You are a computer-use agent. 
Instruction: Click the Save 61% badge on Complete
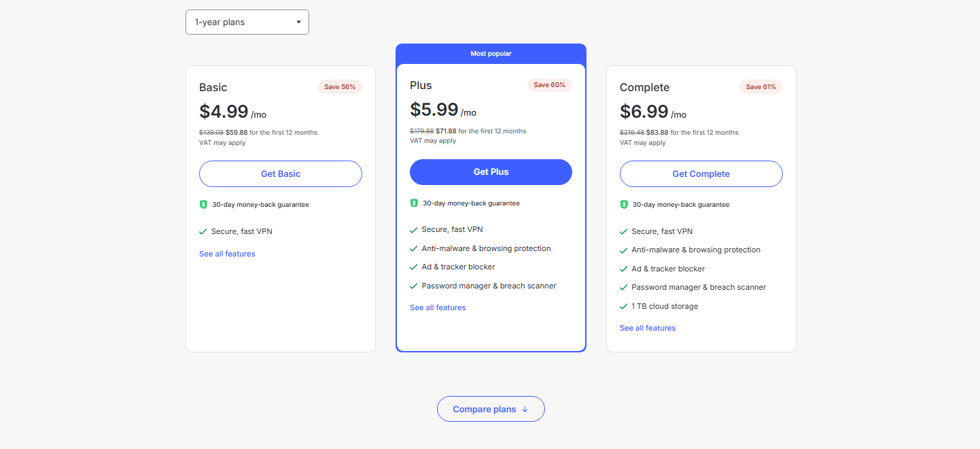click(x=760, y=87)
